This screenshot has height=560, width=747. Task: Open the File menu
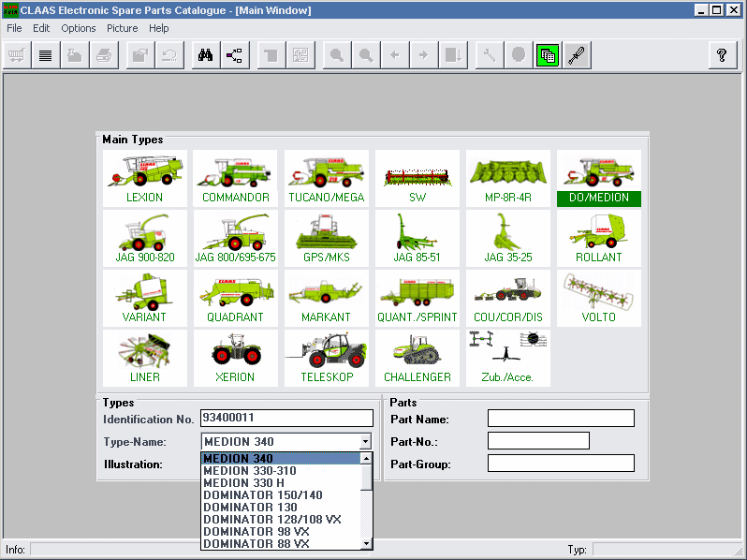(x=14, y=28)
